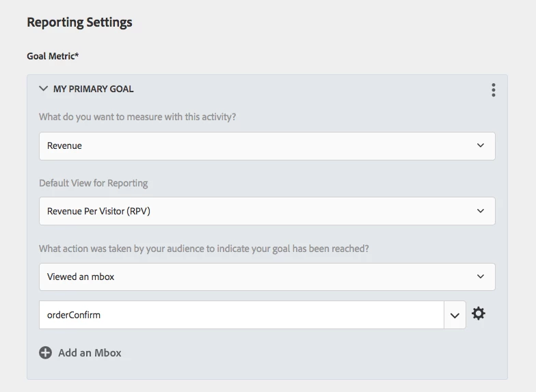Click the plus icon to add Mbox
This screenshot has width=536, height=392.
tap(45, 353)
